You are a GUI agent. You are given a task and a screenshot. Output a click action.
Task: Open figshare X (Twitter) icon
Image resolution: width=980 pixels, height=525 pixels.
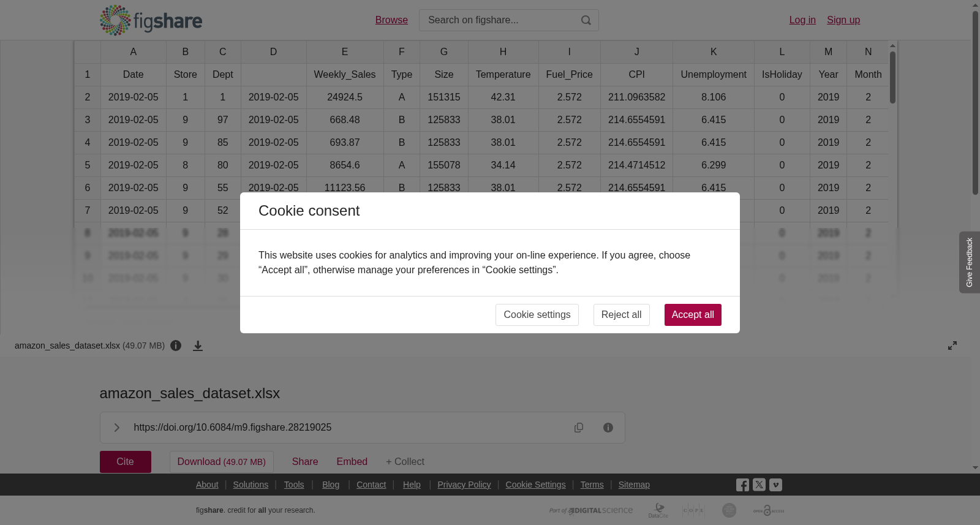click(x=759, y=485)
